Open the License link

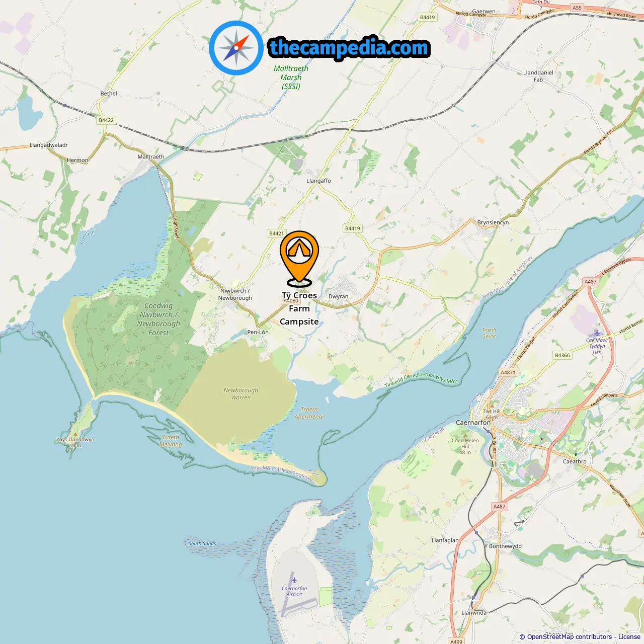(x=629, y=637)
